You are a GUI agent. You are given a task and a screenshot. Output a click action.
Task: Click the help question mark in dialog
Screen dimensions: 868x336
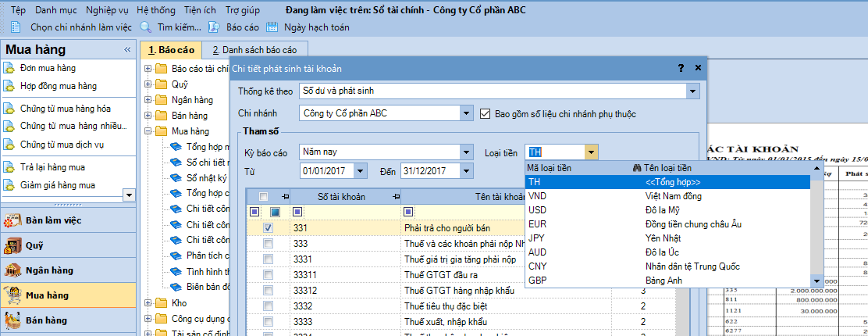[x=681, y=68]
